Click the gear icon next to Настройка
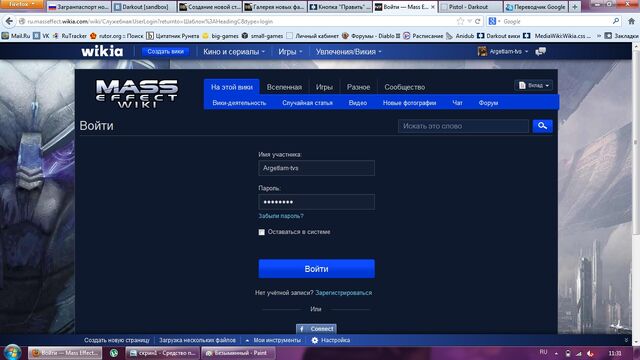This screenshot has width=640, height=360. point(315,340)
